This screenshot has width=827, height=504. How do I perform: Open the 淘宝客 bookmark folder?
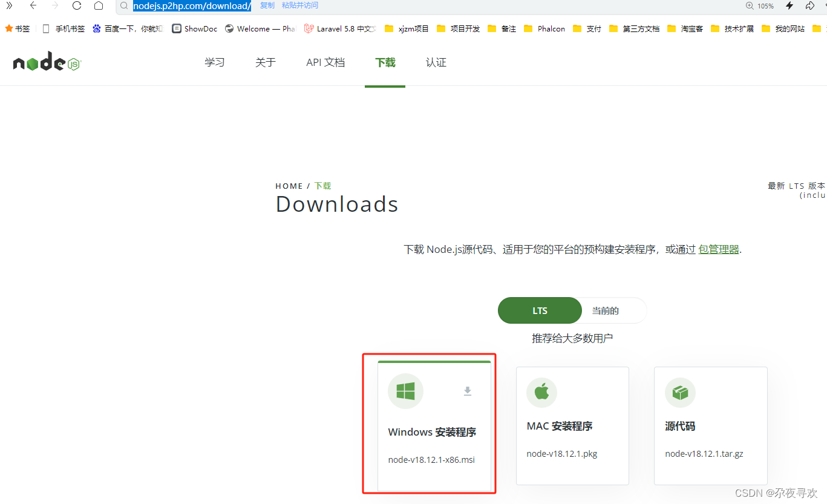point(685,28)
